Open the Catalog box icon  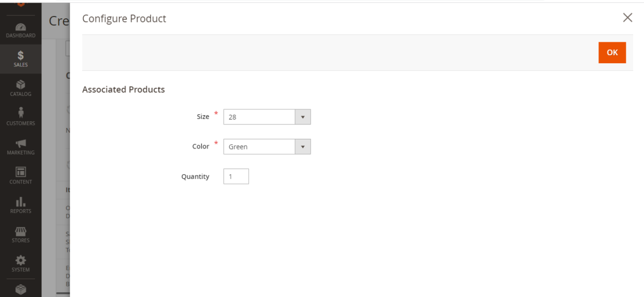tap(20, 85)
